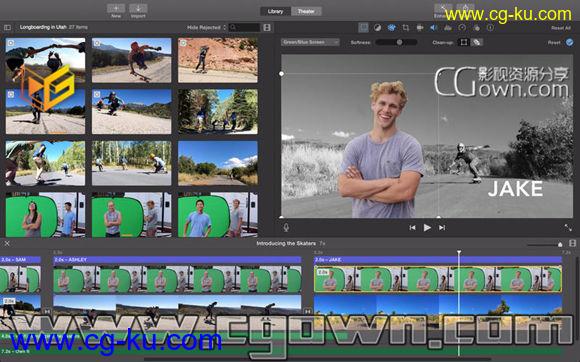This screenshot has width=580, height=362.
Task: Select green screen clip with the woman
Action: pyautogui.click(x=45, y=214)
